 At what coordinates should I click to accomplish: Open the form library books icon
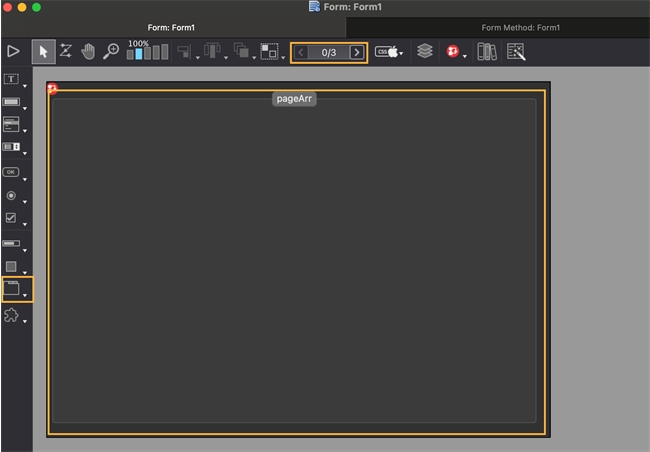[487, 51]
